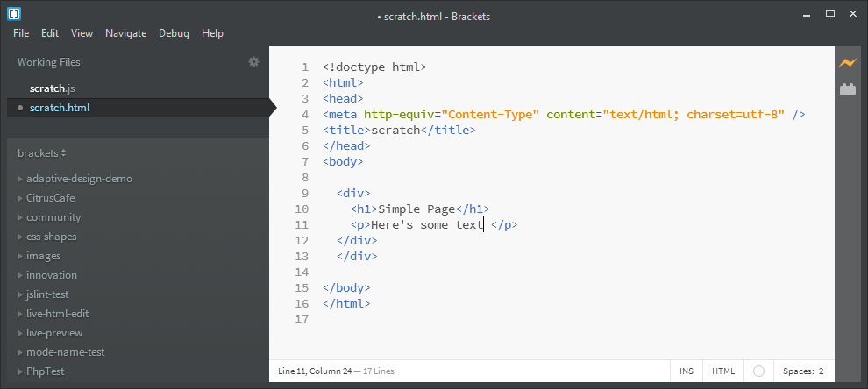
Task: Open the Navigate menu
Action: (x=125, y=33)
